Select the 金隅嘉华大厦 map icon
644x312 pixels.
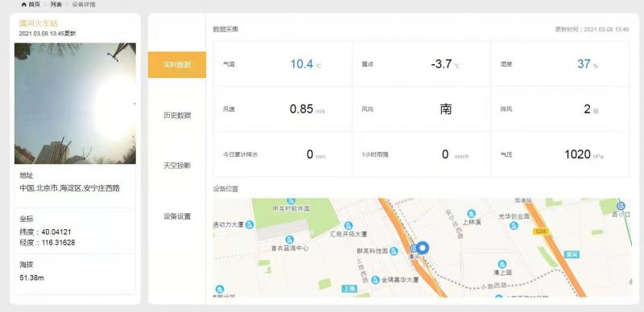375,280
